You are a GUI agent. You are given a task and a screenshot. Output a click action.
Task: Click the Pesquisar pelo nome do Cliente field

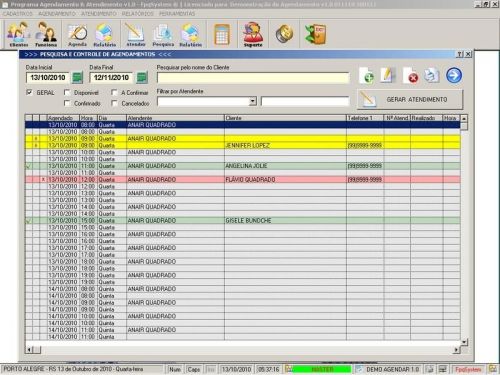[x=253, y=78]
